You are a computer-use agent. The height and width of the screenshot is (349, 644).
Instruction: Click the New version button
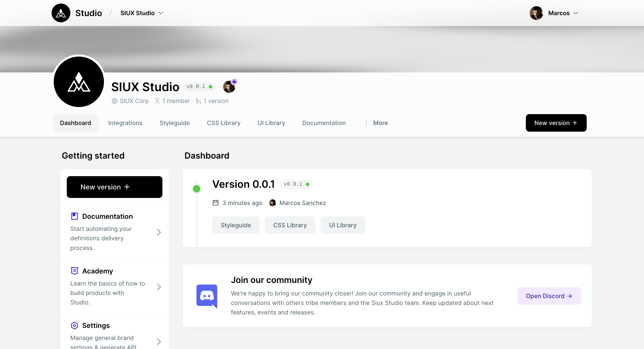click(556, 123)
